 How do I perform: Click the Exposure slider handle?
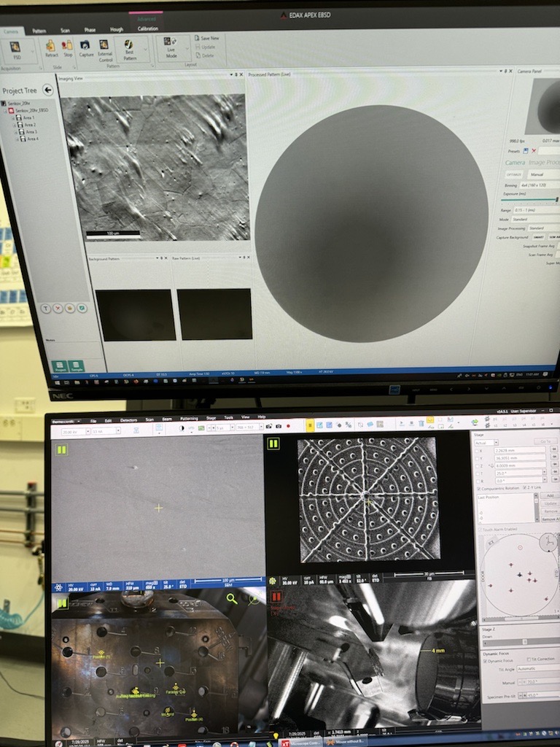[x=556, y=199]
